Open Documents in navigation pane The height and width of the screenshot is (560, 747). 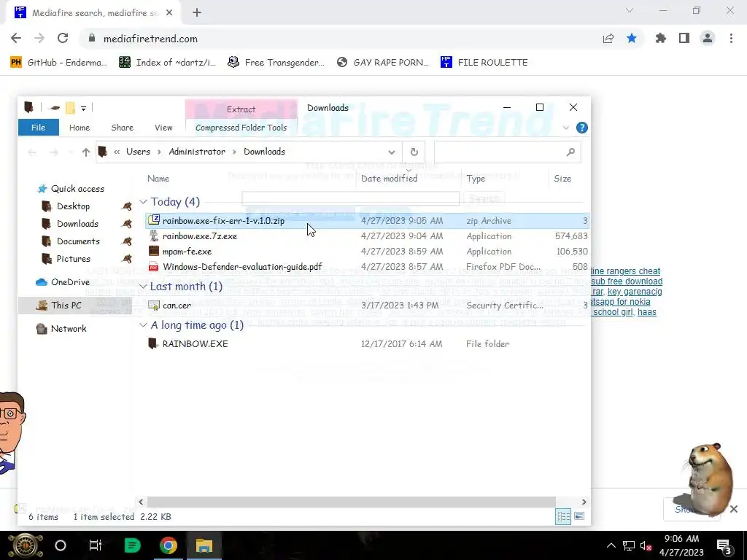click(x=78, y=241)
